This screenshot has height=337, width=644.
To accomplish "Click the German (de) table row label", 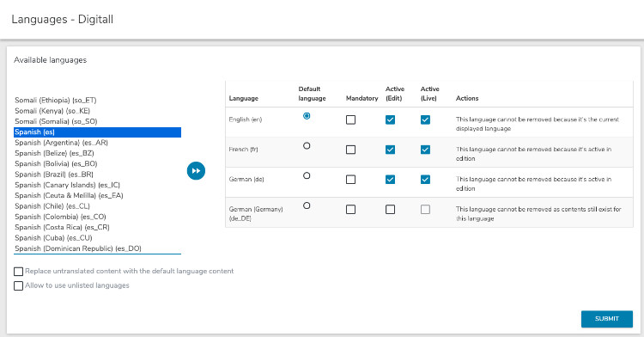I will click(x=246, y=180).
